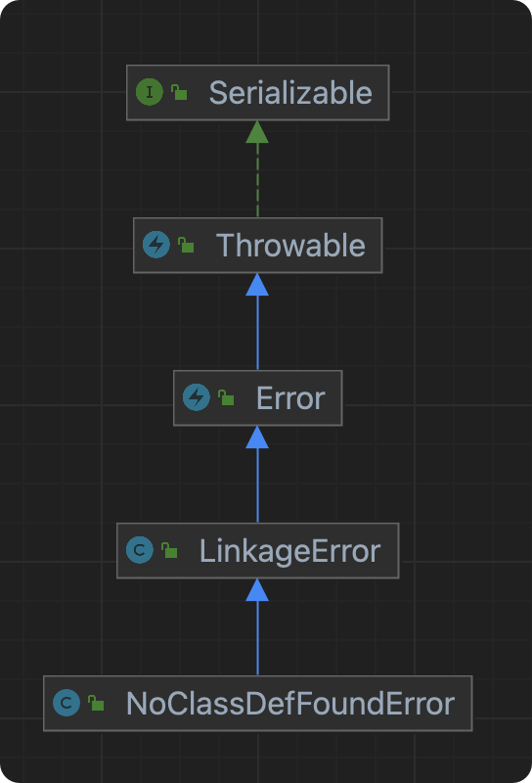
Task: Select the Serializable node label
Action: click(x=290, y=93)
